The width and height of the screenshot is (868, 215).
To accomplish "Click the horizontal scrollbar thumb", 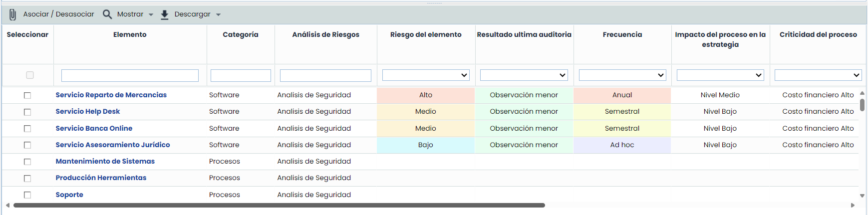I will tap(280, 205).
